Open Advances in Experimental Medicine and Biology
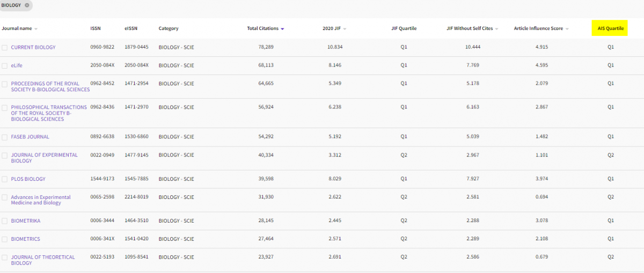Viewport: 644px width, 273px height. [41, 200]
